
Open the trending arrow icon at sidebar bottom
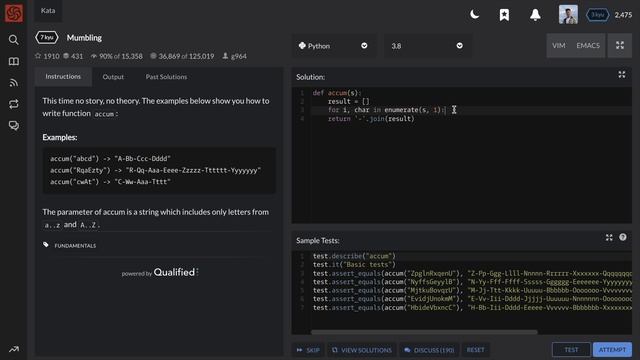point(14,349)
